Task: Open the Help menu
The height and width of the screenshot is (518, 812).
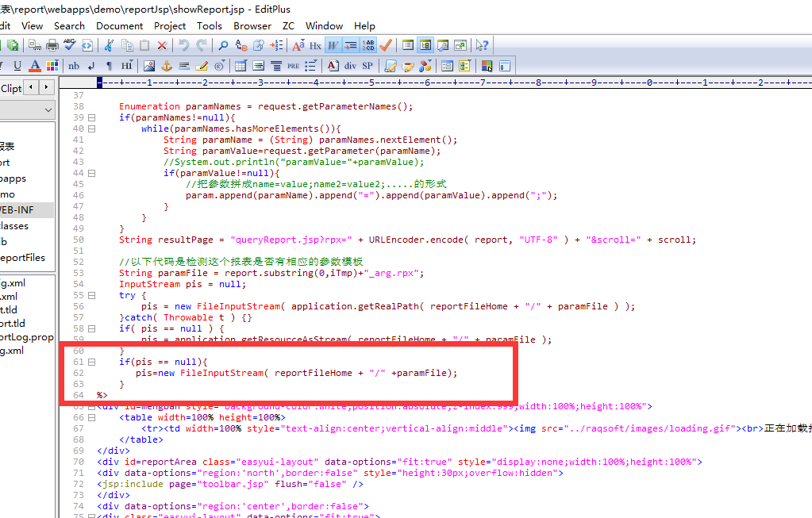Action: pyautogui.click(x=364, y=26)
